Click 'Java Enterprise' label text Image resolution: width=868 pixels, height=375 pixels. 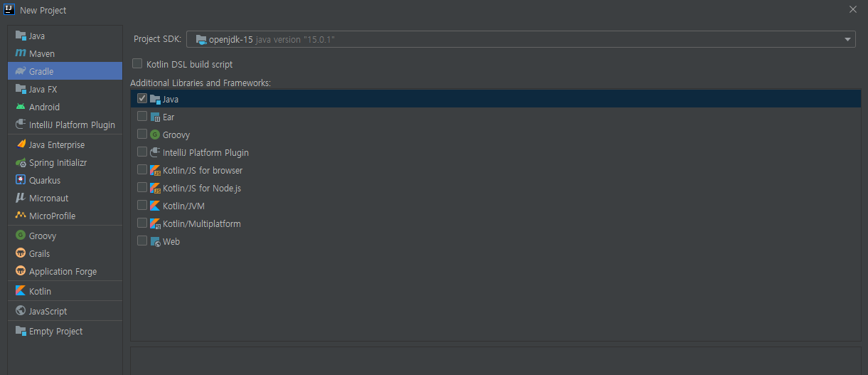(57, 145)
